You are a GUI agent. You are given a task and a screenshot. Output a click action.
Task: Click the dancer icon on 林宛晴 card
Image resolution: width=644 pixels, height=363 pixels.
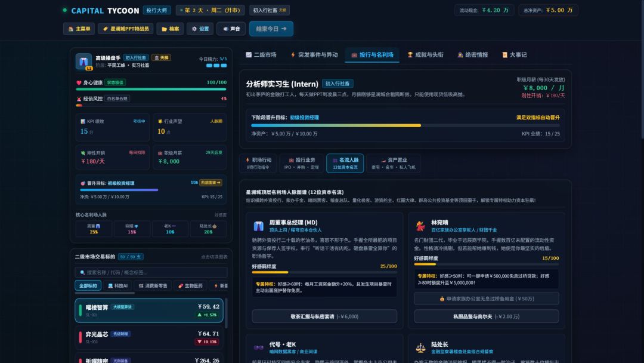point(420,226)
